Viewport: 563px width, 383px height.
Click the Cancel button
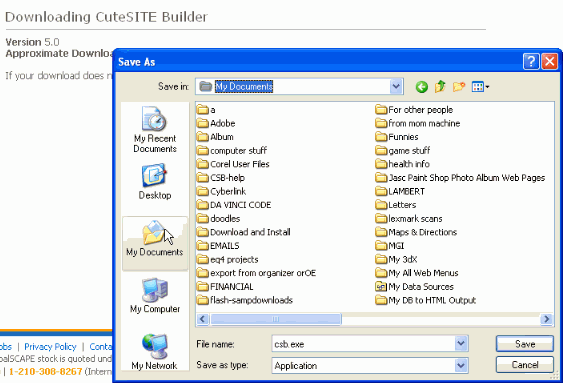coord(525,365)
